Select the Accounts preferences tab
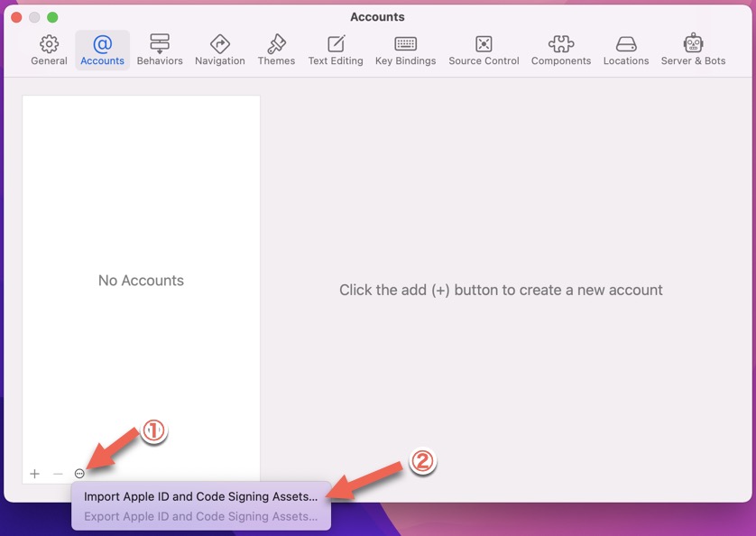 (102, 51)
